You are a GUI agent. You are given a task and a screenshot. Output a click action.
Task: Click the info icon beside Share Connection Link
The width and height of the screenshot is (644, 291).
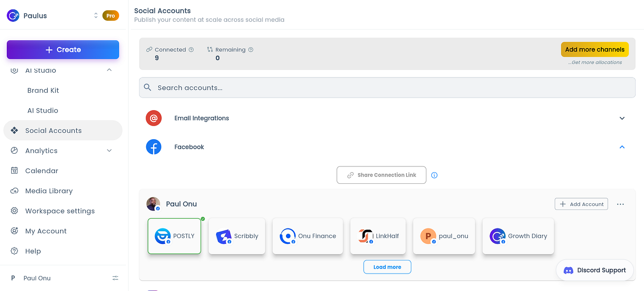click(x=434, y=175)
